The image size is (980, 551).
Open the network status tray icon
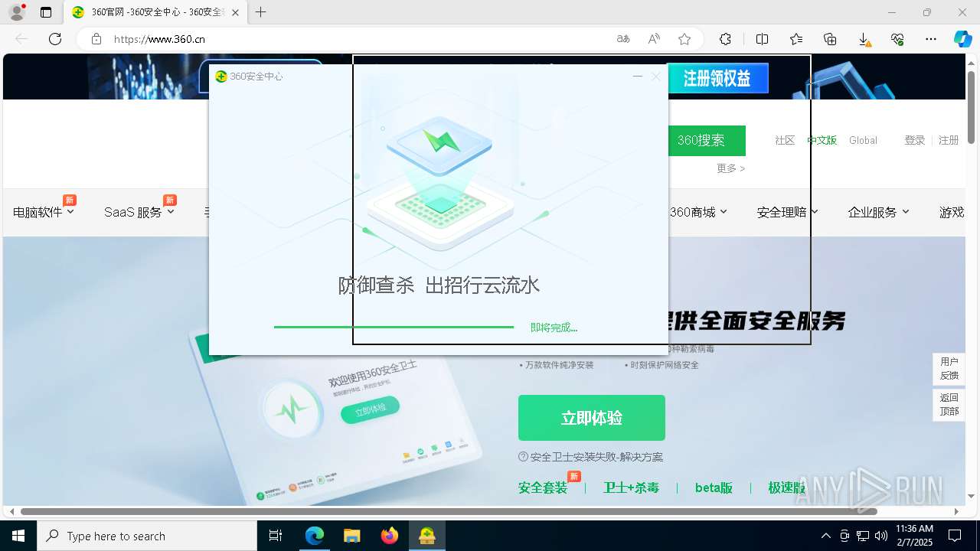862,536
